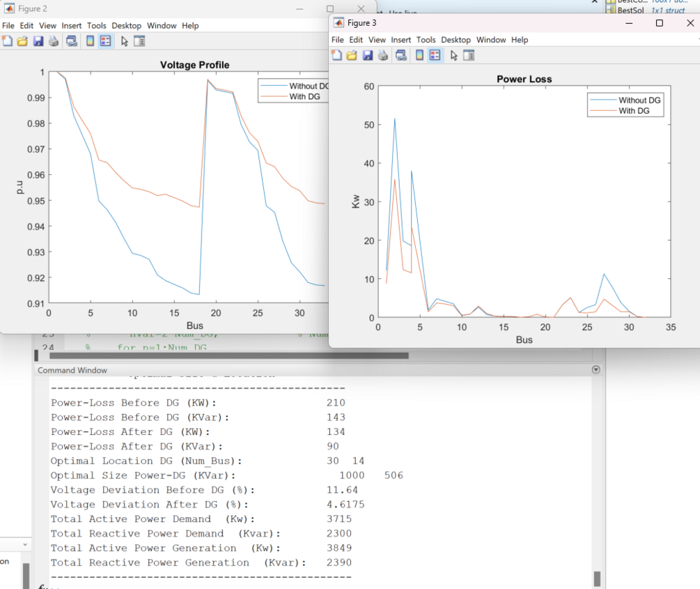Click the Figure 2 title bar MATLAB icon

[x=9, y=8]
